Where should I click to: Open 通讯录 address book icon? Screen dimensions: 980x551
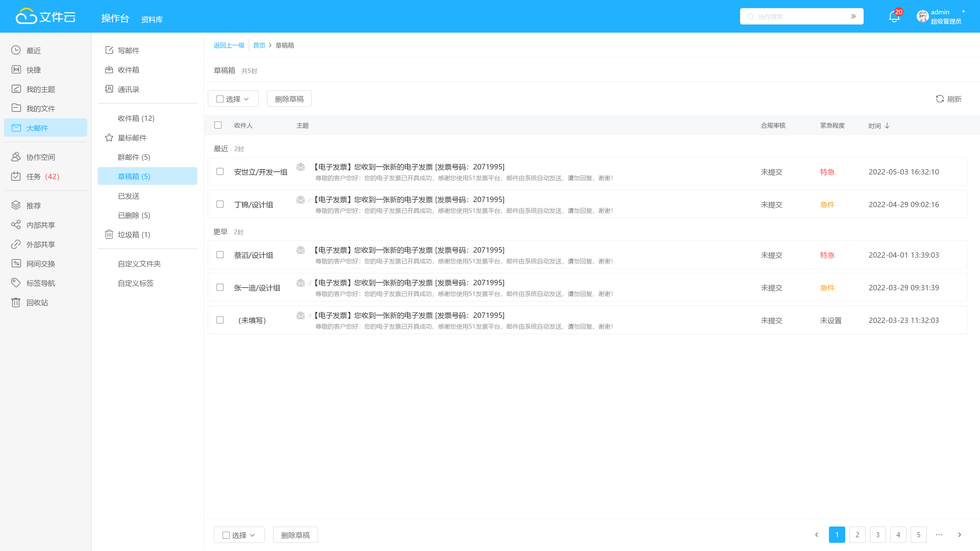point(109,89)
